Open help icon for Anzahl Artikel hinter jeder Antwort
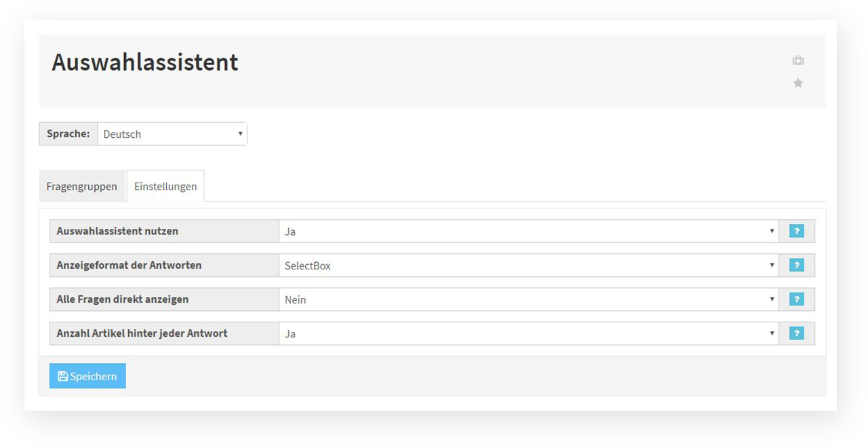Viewport: 868px width, 446px height. coord(797,333)
